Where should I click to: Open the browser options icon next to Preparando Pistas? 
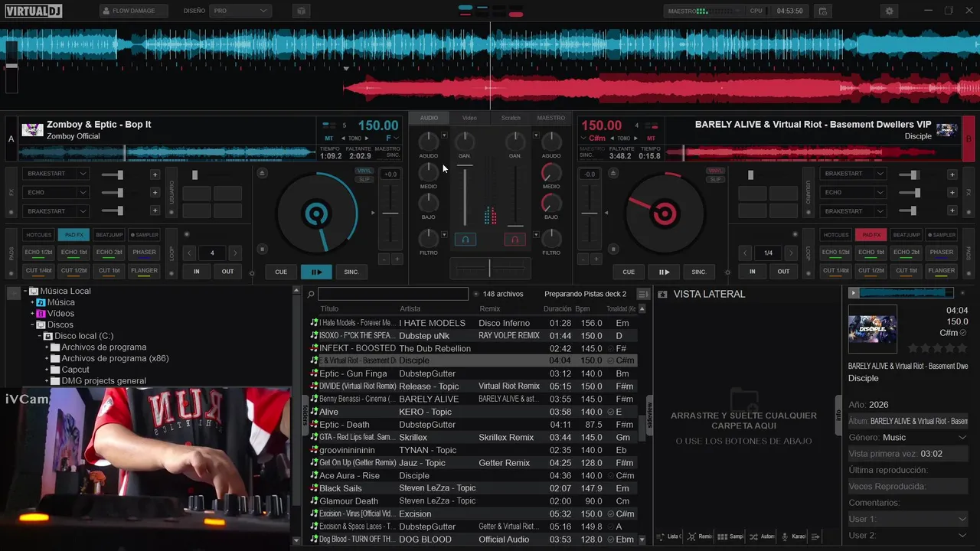coord(643,294)
